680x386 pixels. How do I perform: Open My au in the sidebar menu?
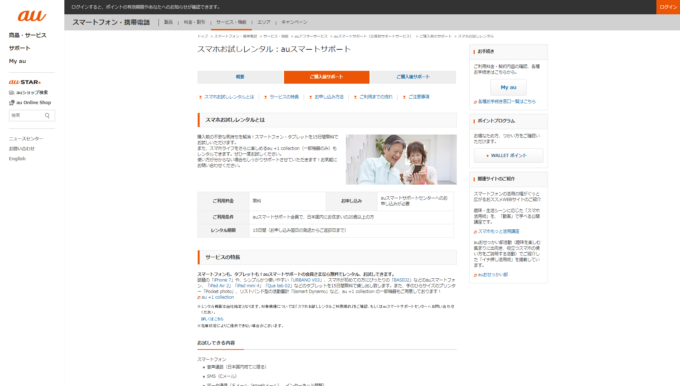[x=17, y=61]
